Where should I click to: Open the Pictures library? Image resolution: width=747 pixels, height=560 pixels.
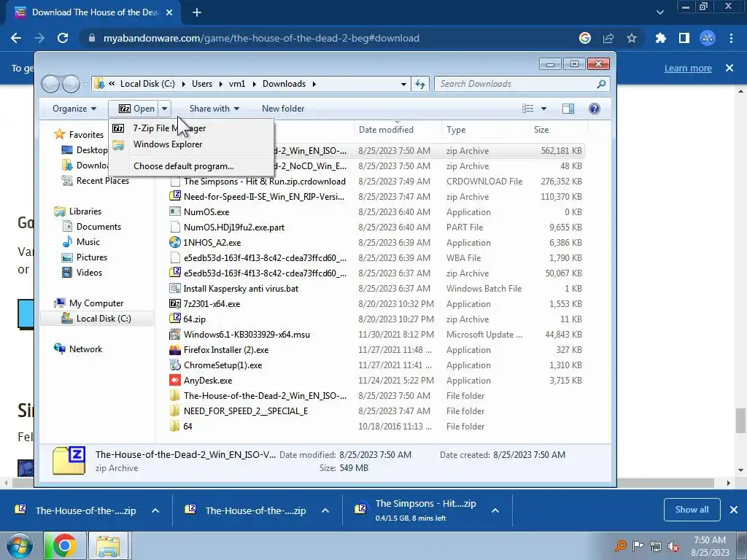point(91,257)
